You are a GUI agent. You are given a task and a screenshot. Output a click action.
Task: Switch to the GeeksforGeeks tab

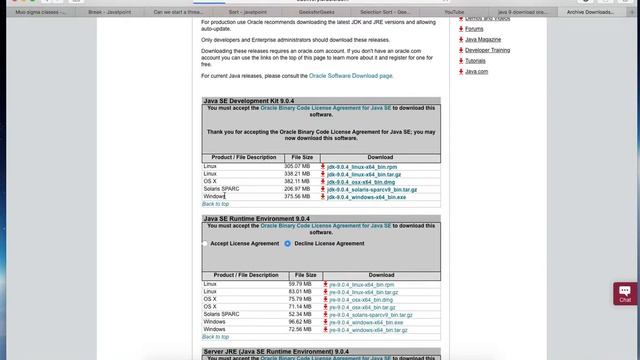click(x=316, y=12)
